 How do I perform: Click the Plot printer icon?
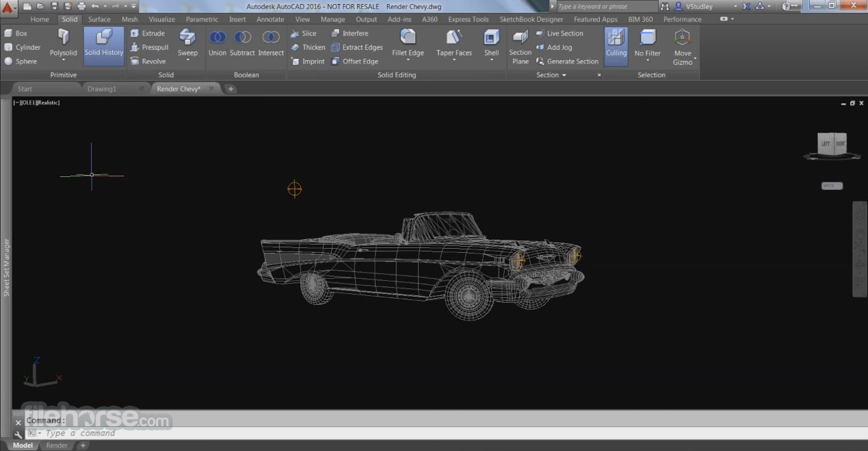(x=82, y=6)
